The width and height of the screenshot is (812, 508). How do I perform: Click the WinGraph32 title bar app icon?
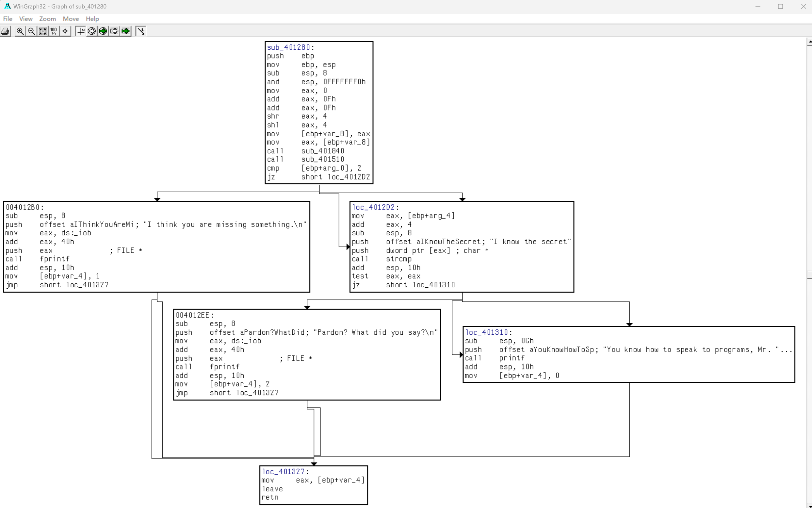pos(8,7)
